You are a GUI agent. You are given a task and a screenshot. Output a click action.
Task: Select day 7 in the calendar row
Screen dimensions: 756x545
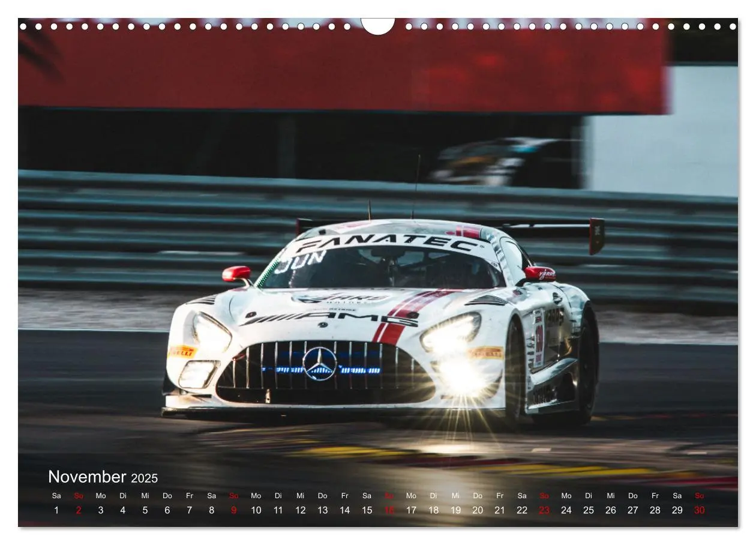[190, 510]
